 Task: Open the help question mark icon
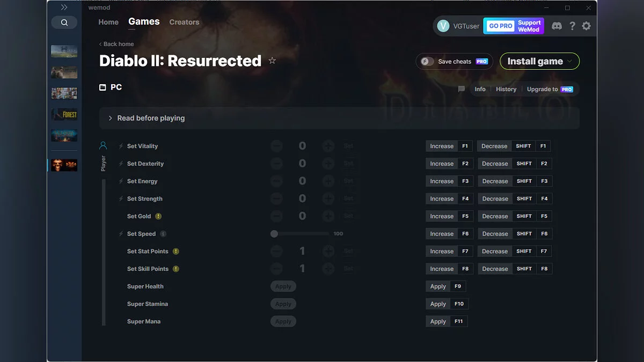[572, 25]
